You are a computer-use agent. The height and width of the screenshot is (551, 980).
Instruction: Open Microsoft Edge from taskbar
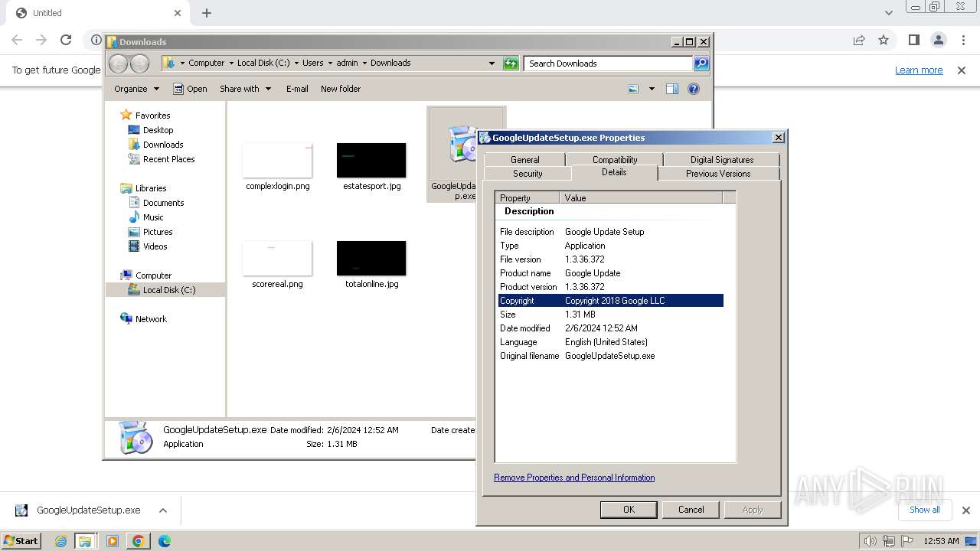coord(164,541)
